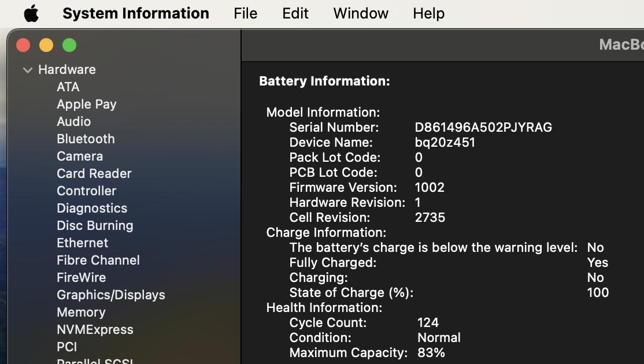Click the Health Information heading

coord(324,307)
